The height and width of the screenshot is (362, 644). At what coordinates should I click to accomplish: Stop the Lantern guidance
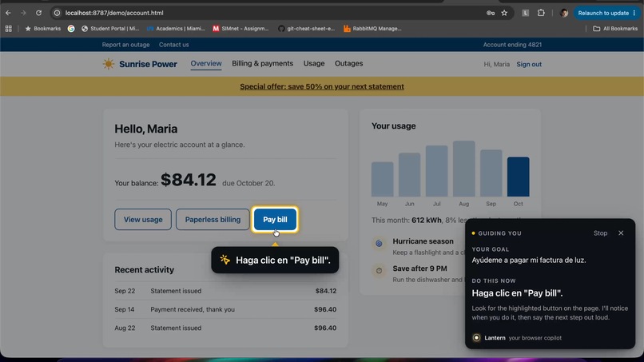point(600,233)
